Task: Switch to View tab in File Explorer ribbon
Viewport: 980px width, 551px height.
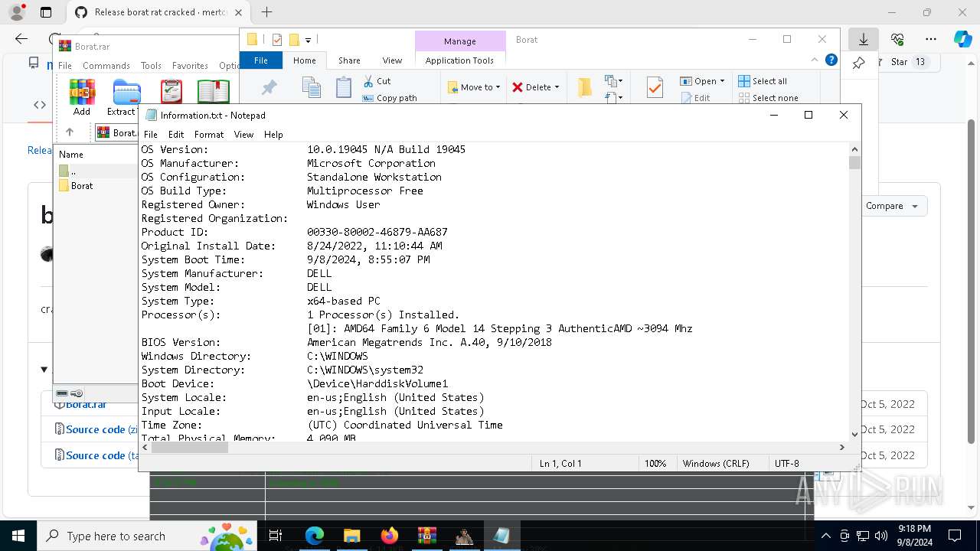Action: (x=392, y=60)
